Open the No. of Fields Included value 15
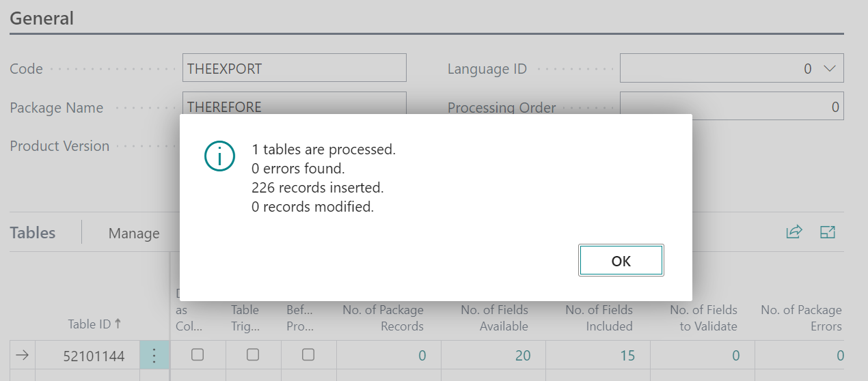Image resolution: width=868 pixels, height=381 pixels. point(627,355)
